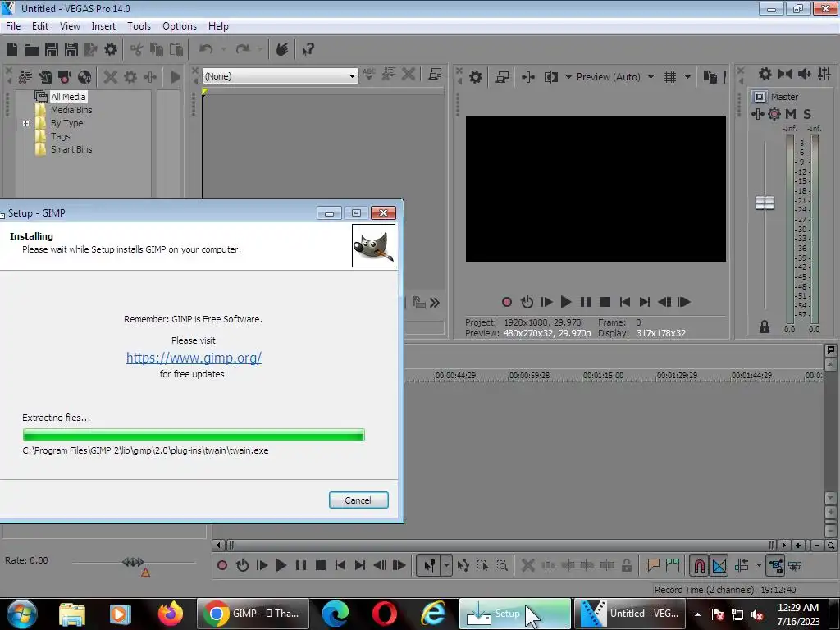840x630 pixels.
Task: Open the https://www.gimp.org/ link
Action: tap(194, 358)
